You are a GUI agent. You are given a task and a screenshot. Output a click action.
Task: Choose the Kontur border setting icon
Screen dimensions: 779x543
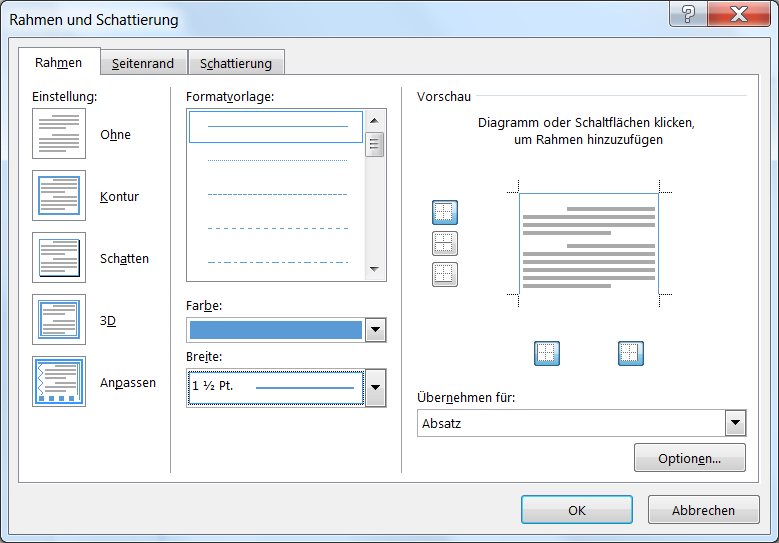point(59,196)
